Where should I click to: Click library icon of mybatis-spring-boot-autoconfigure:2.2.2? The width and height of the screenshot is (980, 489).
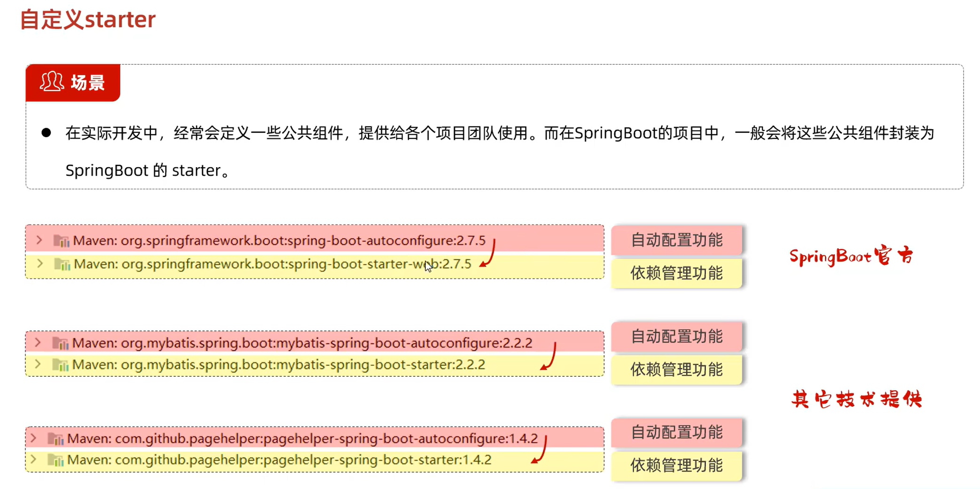pyautogui.click(x=60, y=343)
